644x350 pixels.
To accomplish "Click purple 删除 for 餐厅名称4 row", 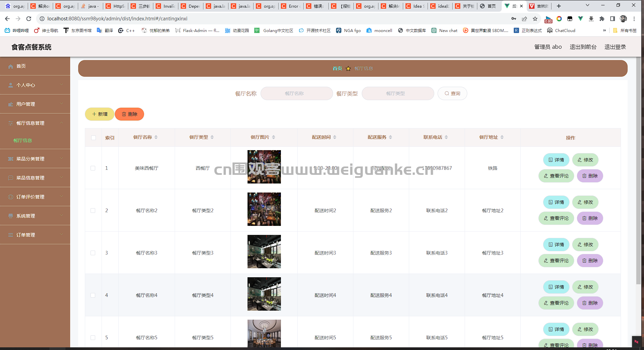I will pyautogui.click(x=590, y=303).
